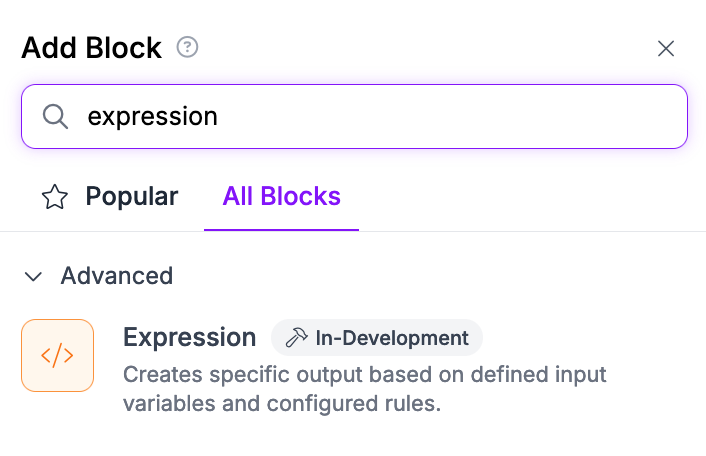This screenshot has width=706, height=456.
Task: Click the magnifying glass search icon
Action: click(x=55, y=116)
